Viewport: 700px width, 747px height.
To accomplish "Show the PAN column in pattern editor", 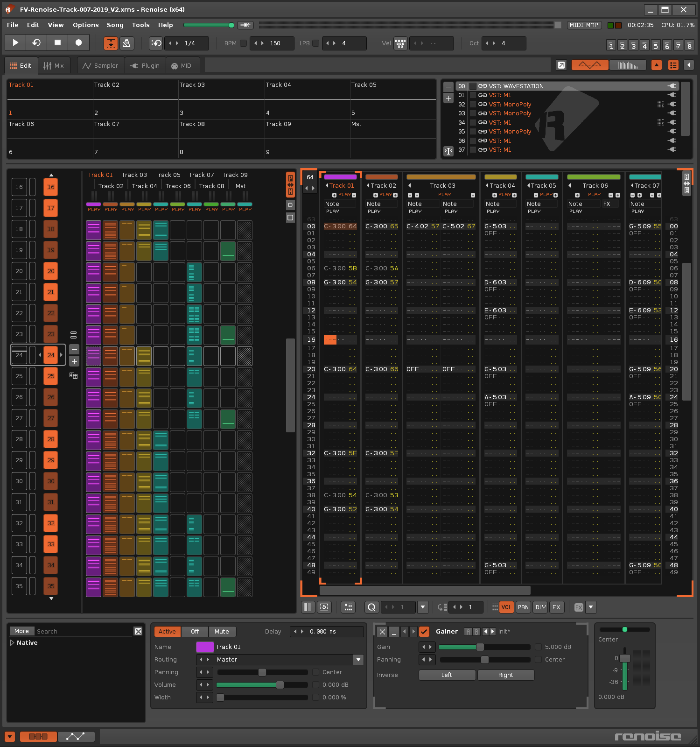I will (x=523, y=607).
